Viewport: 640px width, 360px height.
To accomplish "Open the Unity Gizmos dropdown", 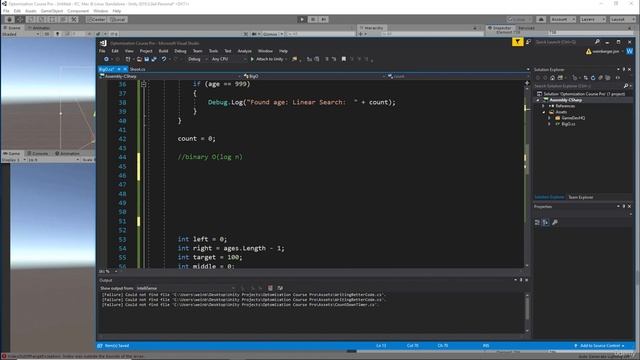I will click(x=272, y=34).
